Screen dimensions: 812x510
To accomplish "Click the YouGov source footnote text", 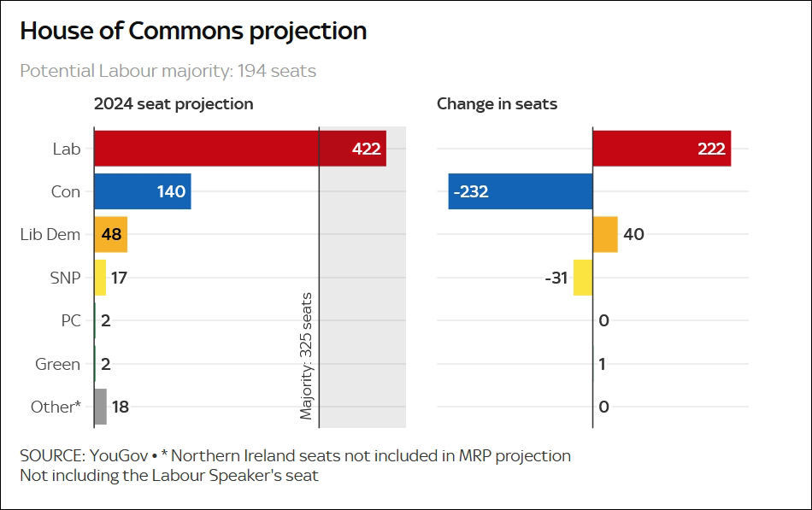I will 295,455.
